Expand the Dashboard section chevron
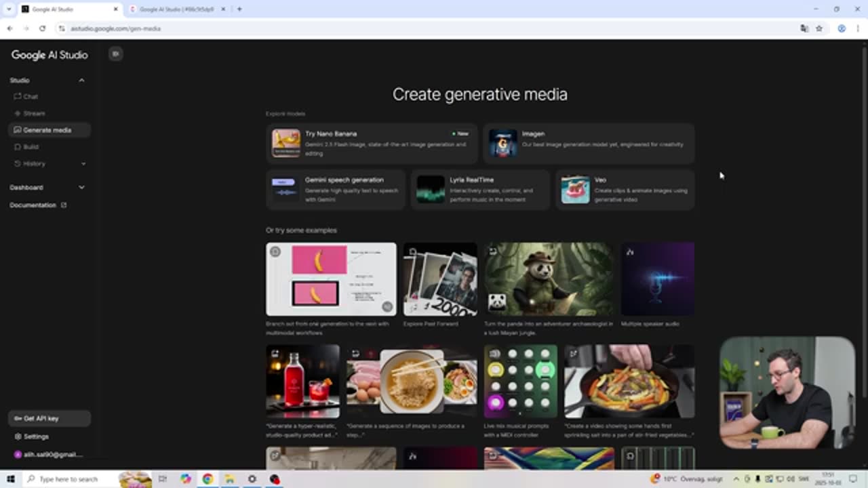Image resolution: width=868 pixels, height=488 pixels. pyautogui.click(x=81, y=187)
